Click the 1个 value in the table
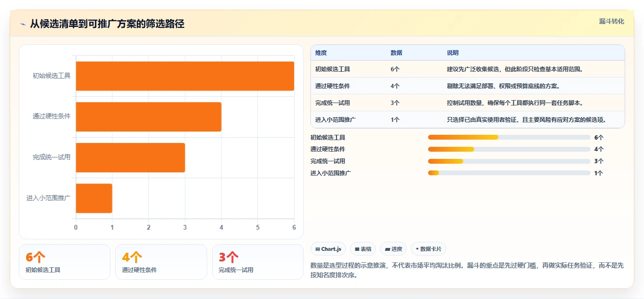644x299 pixels. [395, 120]
